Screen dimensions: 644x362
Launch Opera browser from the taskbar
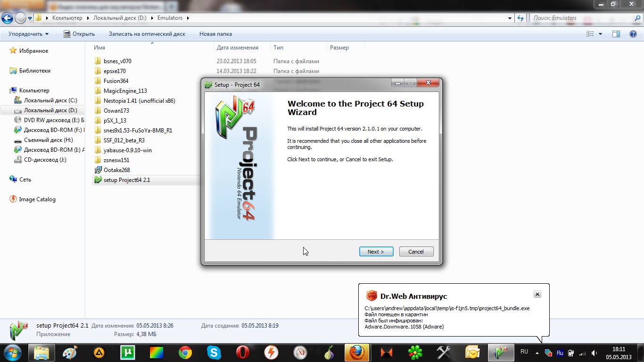(242, 353)
